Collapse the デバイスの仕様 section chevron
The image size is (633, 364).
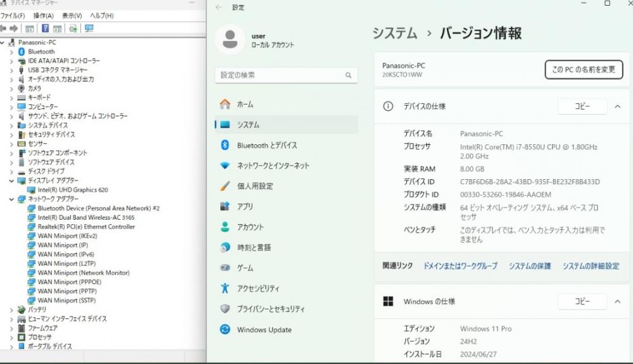(617, 106)
